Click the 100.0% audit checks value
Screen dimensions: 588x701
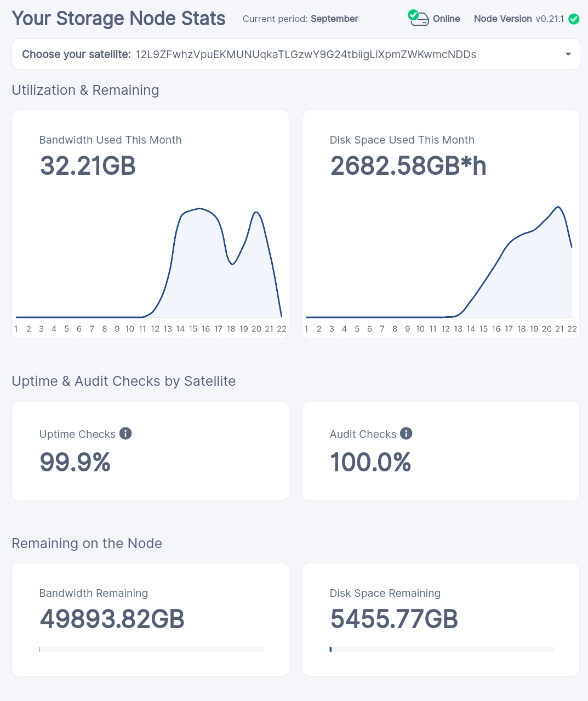coord(370,462)
